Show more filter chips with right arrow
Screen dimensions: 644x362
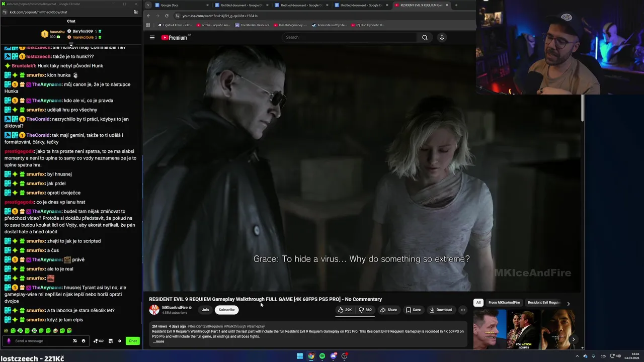pos(569,304)
